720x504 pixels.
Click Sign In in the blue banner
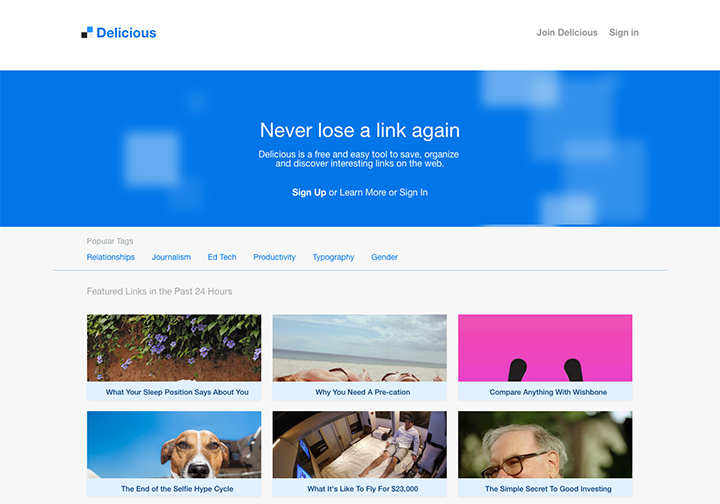(413, 192)
